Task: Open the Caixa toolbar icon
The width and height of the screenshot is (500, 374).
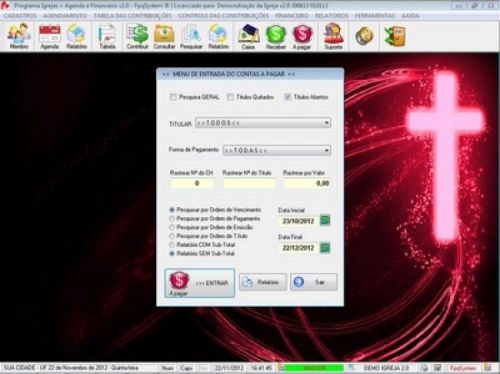Action: coord(248,36)
